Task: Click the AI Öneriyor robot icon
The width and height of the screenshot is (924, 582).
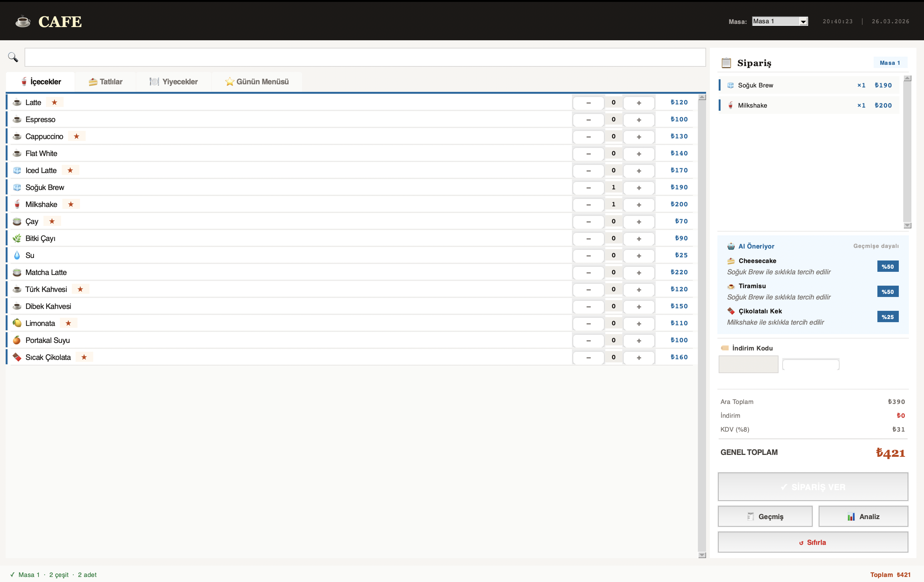Action: tap(731, 246)
